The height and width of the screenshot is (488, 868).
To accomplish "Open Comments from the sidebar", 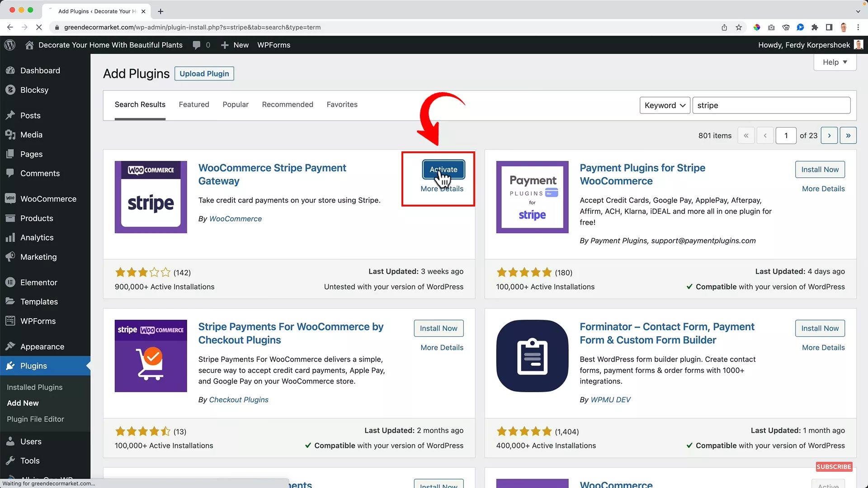I will pyautogui.click(x=39, y=173).
